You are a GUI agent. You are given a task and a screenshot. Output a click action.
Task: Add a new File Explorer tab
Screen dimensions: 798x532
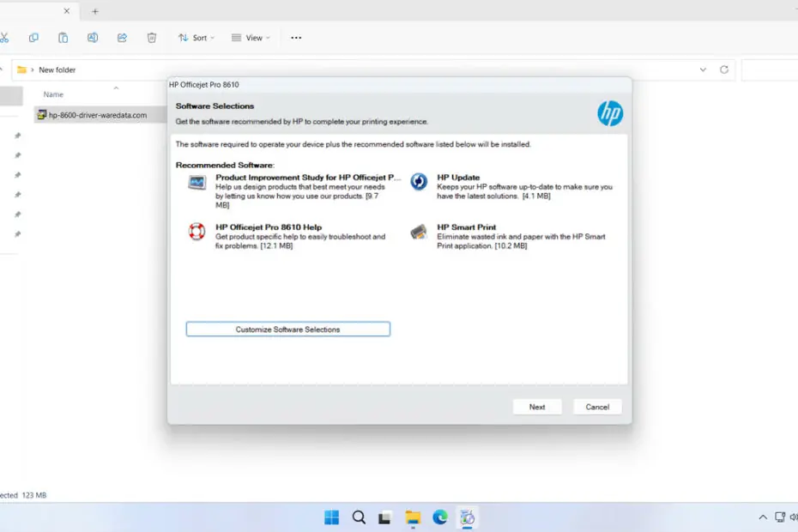[95, 11]
